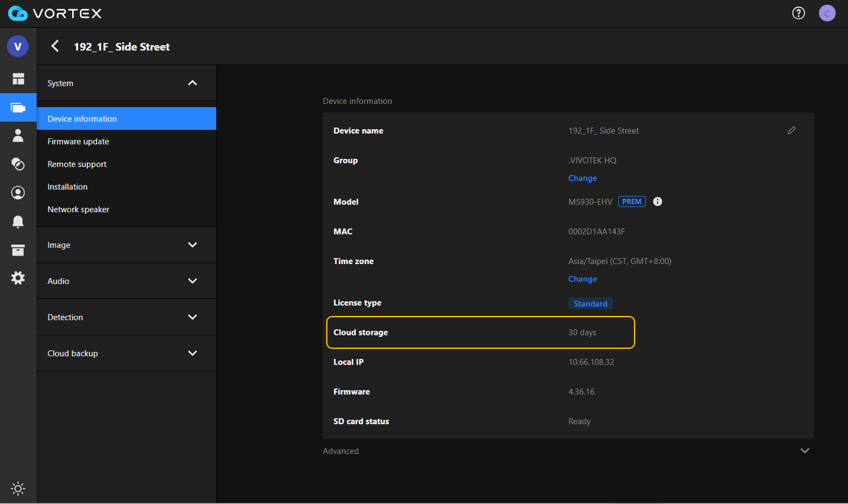Expand the Advanced section
Viewport: 848px width, 504px height.
[804, 450]
